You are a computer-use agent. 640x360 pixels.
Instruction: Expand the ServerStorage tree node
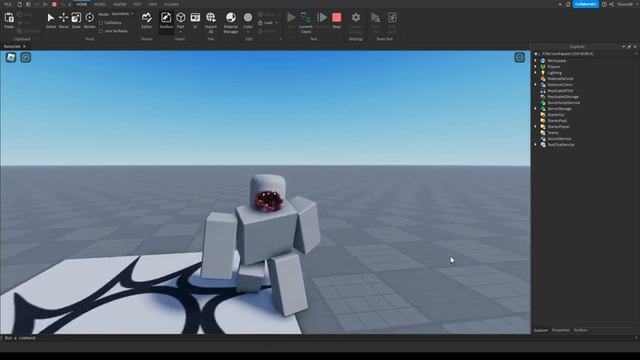click(x=536, y=109)
